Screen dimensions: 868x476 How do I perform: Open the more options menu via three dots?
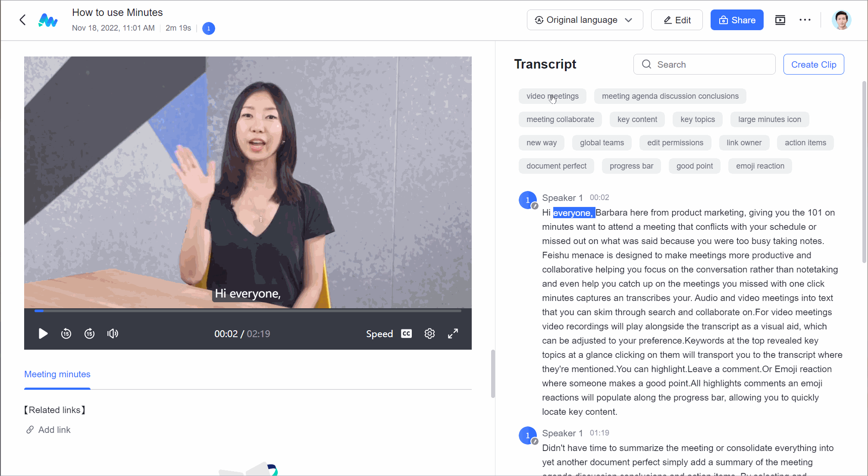tap(805, 20)
